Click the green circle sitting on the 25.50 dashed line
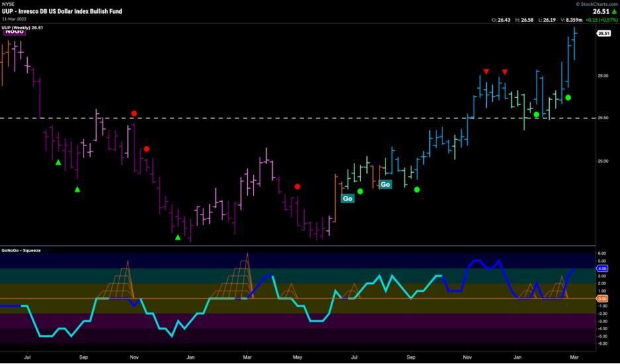620x364 pixels. tap(537, 114)
